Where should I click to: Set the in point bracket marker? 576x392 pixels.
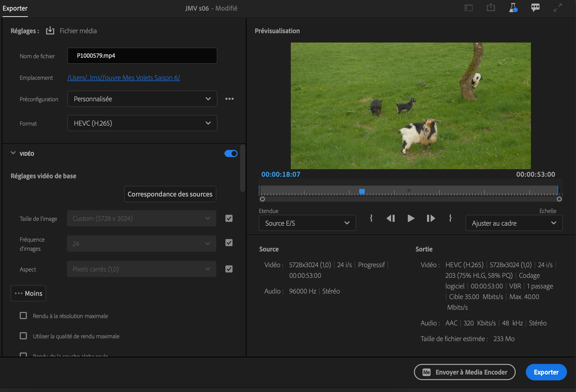point(371,218)
